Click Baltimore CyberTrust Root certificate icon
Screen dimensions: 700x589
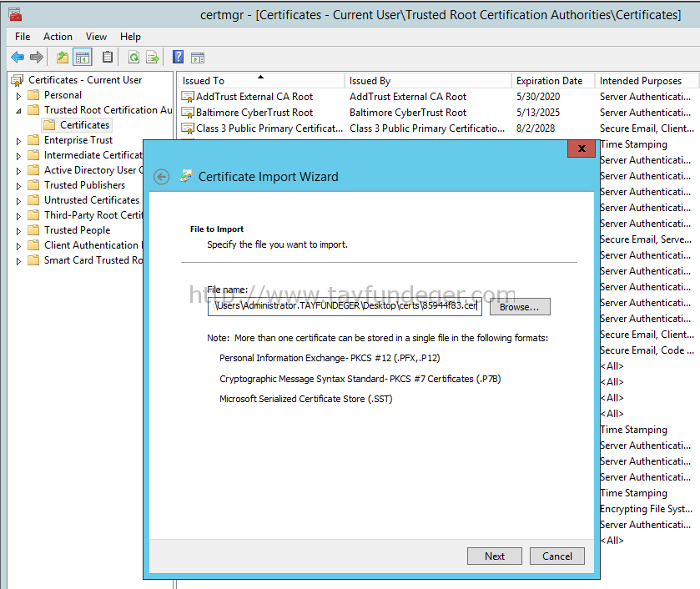coord(188,113)
